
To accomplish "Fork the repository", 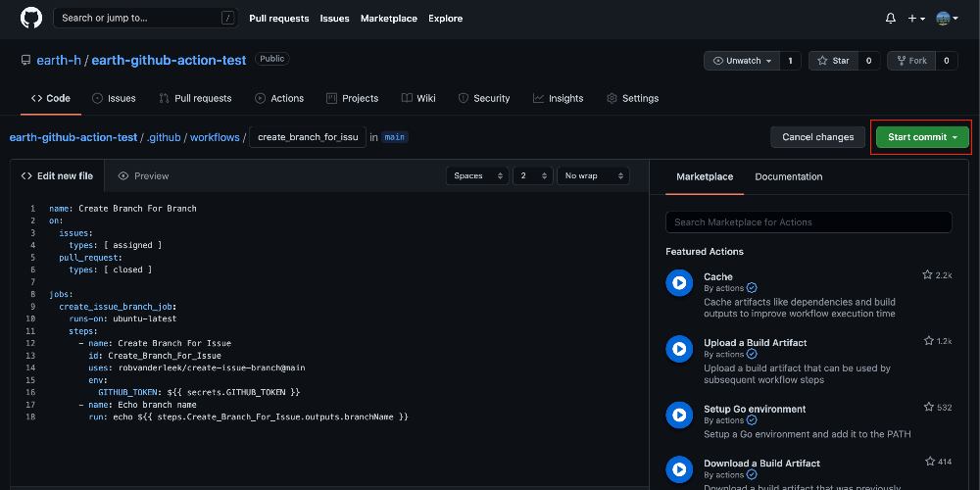I will pos(911,61).
